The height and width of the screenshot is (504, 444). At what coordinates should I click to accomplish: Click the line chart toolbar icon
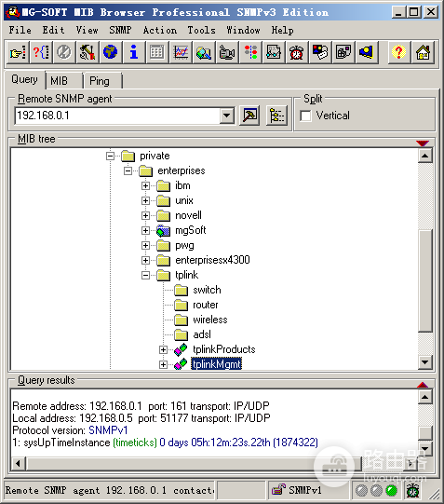pos(181,52)
